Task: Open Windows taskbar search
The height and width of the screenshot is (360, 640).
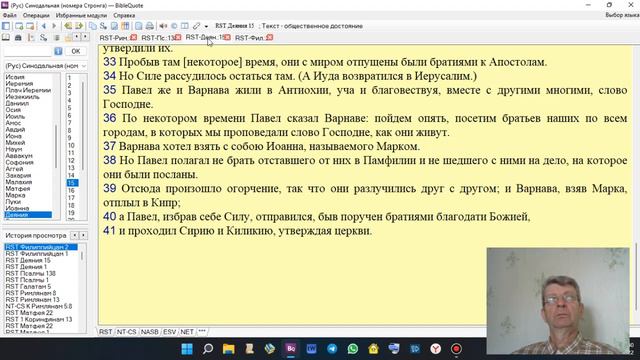Action: tap(208, 349)
